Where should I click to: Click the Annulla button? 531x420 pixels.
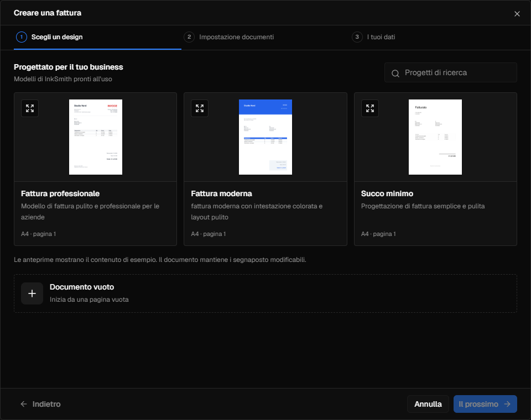(428, 404)
